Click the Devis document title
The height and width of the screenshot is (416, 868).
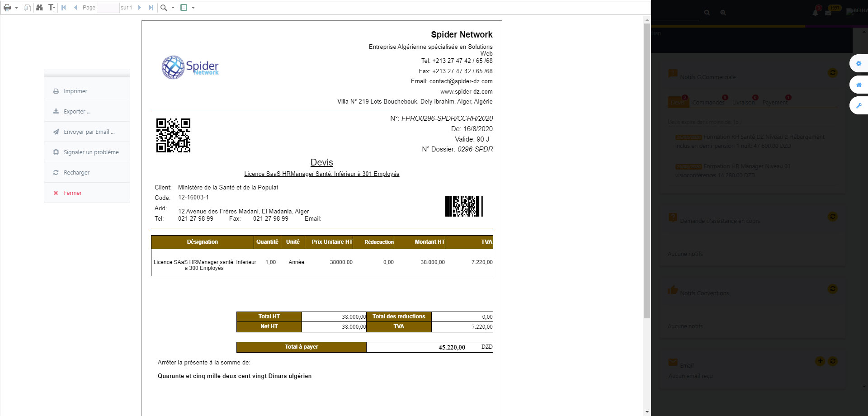click(322, 162)
